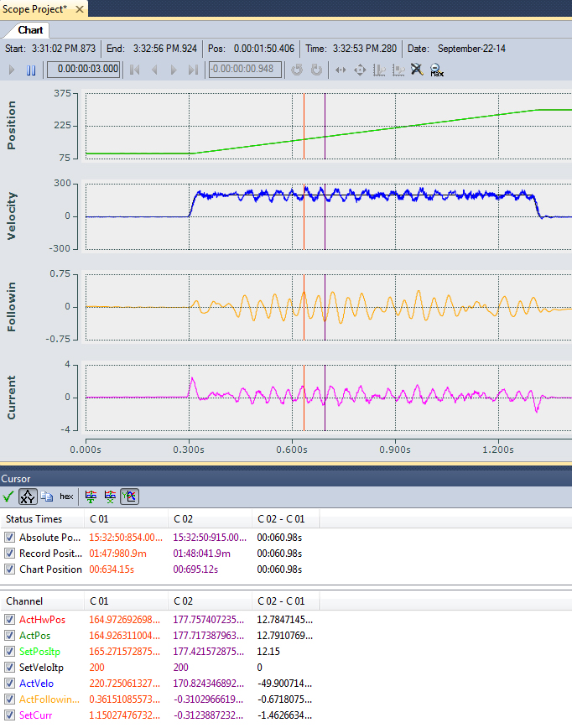Click the Play record button

tap(12, 70)
